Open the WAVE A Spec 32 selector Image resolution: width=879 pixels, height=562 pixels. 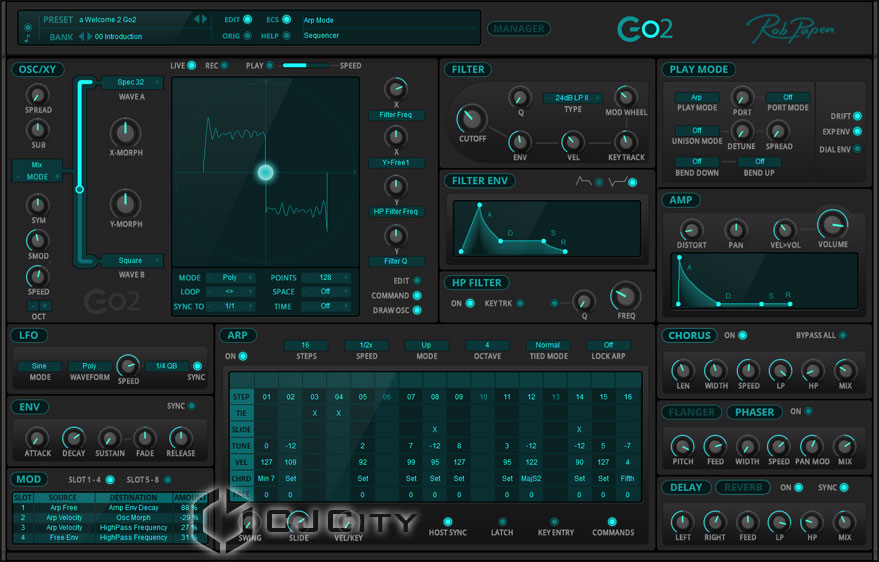point(131,82)
